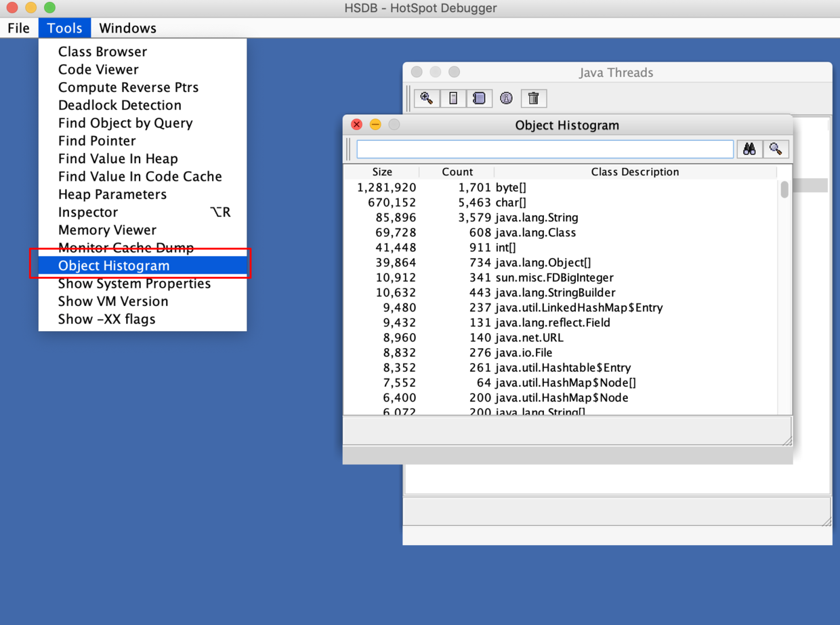The width and height of the screenshot is (840, 625).
Task: Close the Object Histogram window
Action: 356,125
